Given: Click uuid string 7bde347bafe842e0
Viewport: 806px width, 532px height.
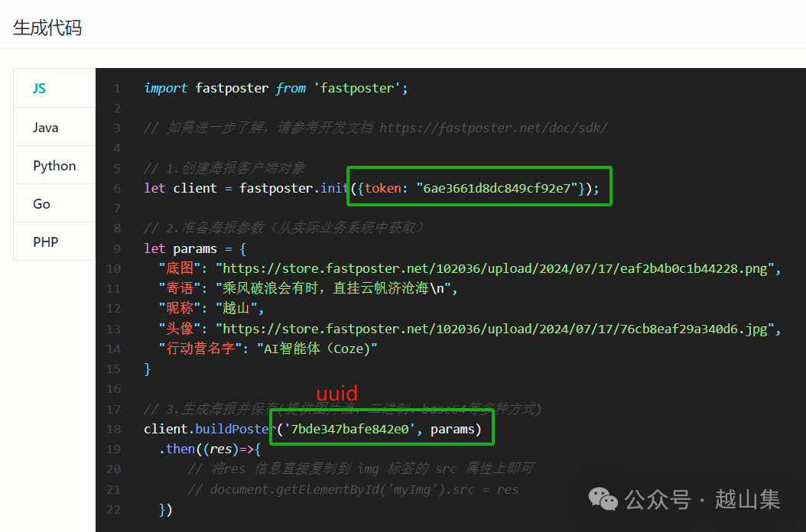Looking at the screenshot, I should 350,429.
